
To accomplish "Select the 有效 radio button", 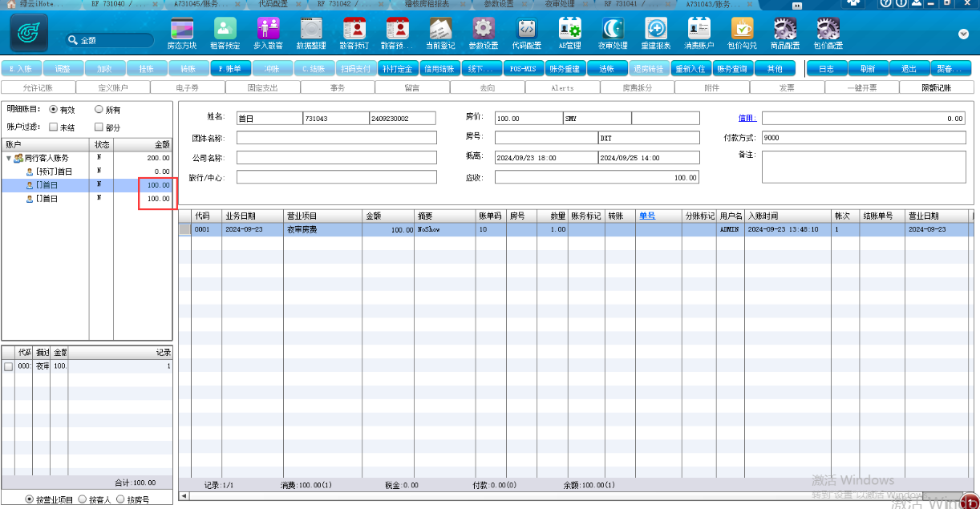I will pos(54,109).
